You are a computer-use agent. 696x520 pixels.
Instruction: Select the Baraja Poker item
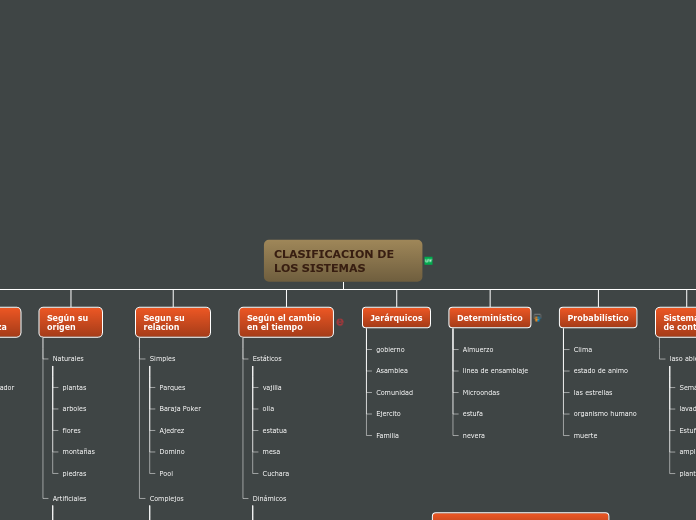coord(180,409)
